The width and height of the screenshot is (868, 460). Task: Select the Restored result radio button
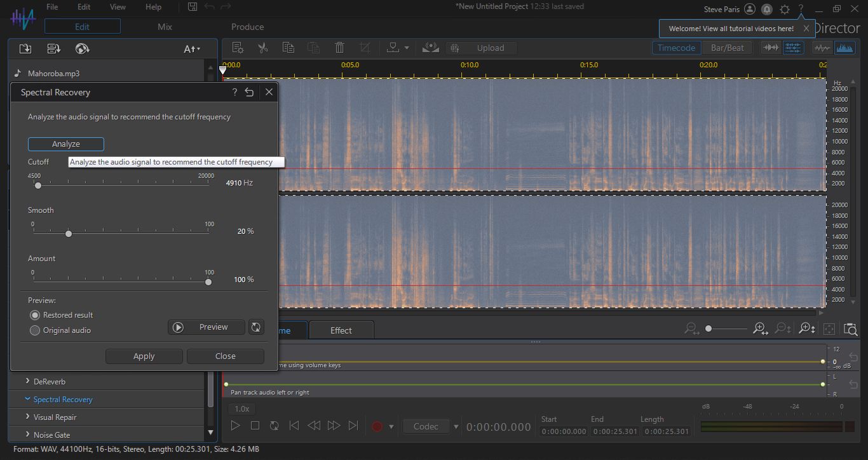click(x=35, y=315)
